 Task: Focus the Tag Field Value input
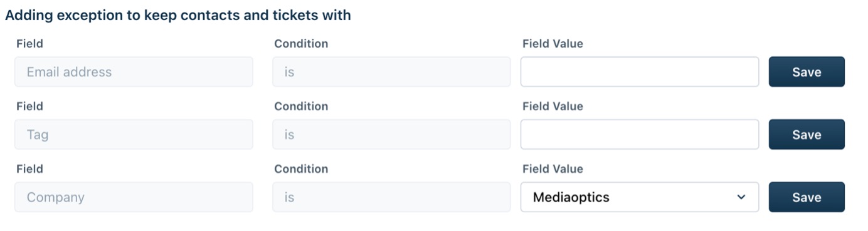click(x=640, y=135)
